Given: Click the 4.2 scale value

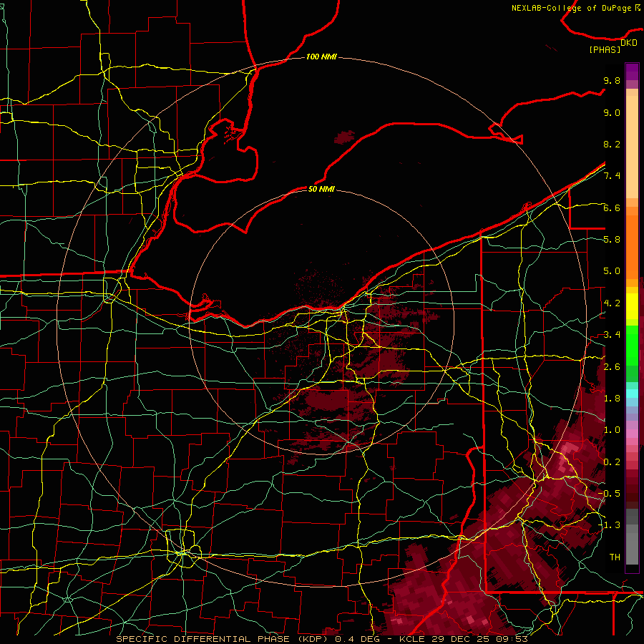Looking at the screenshot, I should 612,303.
